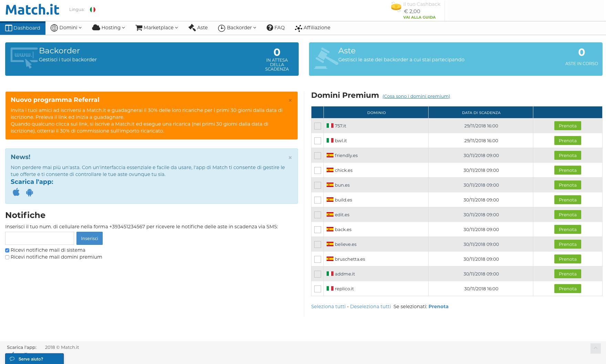This screenshot has width=606, height=364.
Task: Click the chick.es domain name
Action: (x=343, y=170)
